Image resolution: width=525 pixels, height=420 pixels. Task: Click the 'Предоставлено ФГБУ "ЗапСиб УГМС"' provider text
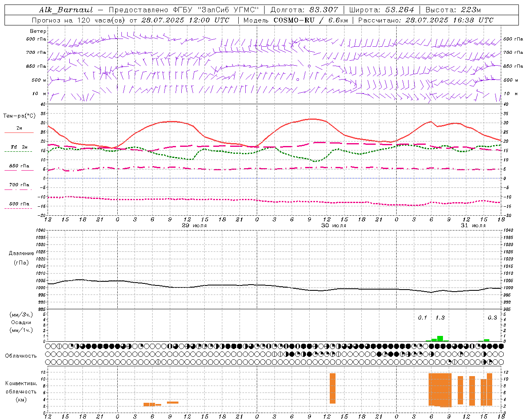click(184, 10)
